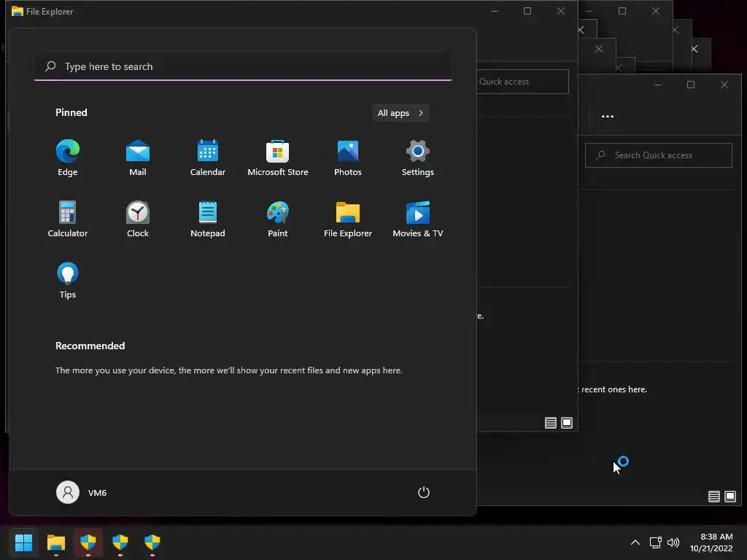This screenshot has height=560, width=747.
Task: Show hidden system tray icons
Action: (x=635, y=542)
